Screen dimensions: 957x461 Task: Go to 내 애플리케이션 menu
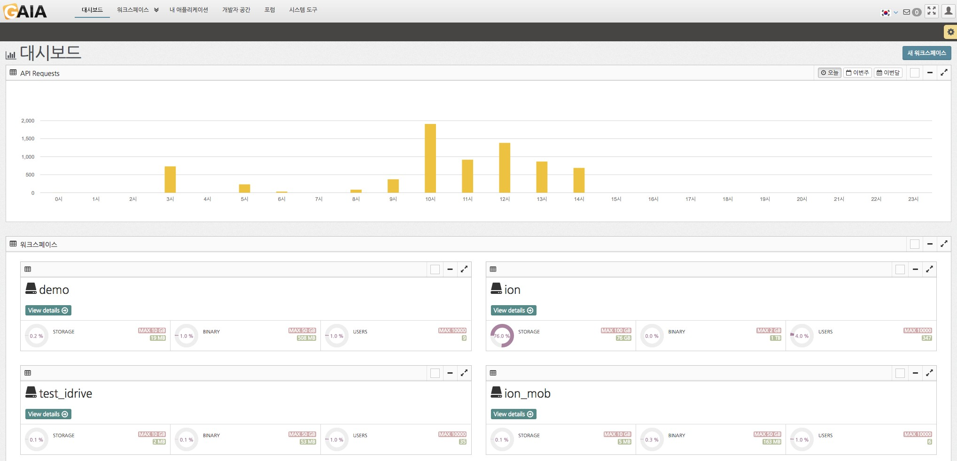coord(189,10)
